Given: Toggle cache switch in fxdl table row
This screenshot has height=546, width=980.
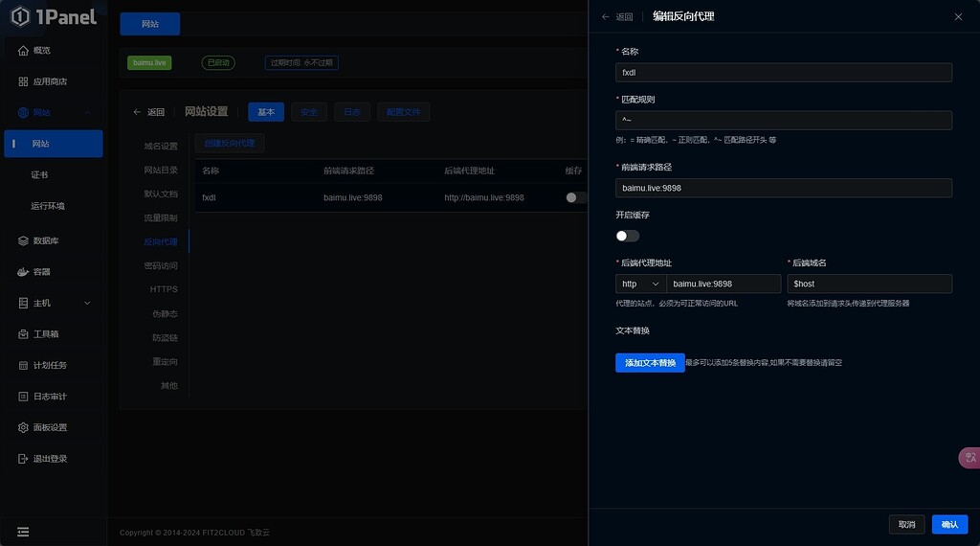Looking at the screenshot, I should pyautogui.click(x=576, y=197).
